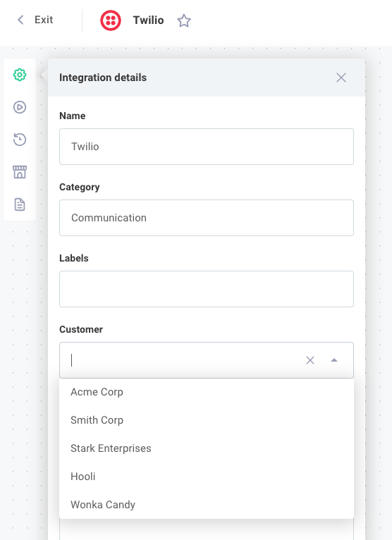The height and width of the screenshot is (540, 392).
Task: Open the test runner play icon
Action: [20, 107]
